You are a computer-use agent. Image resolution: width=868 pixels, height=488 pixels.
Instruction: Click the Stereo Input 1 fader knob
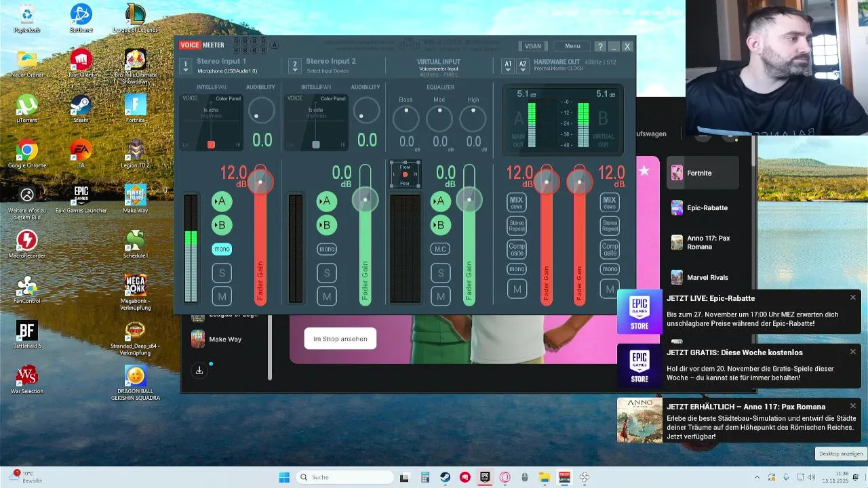(x=260, y=182)
